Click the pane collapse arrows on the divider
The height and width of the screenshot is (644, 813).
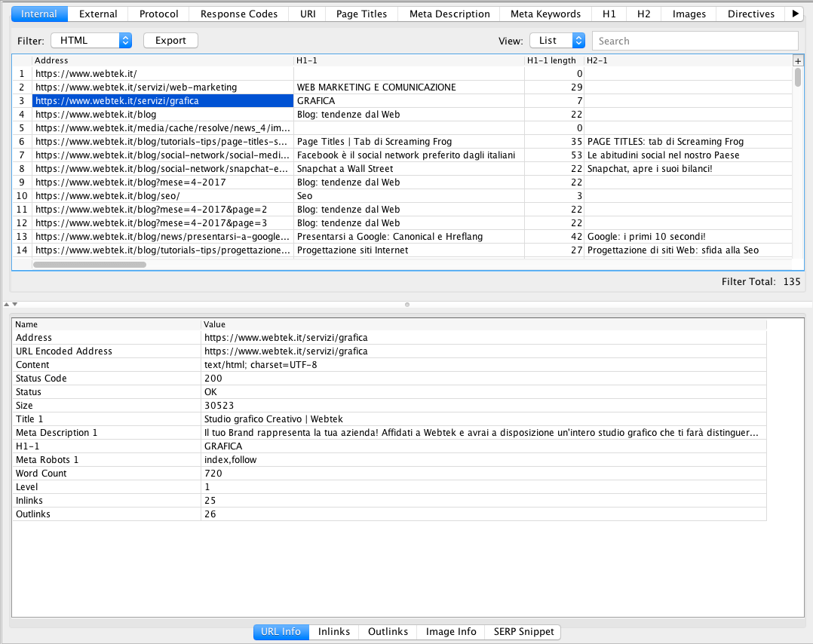tap(8, 305)
